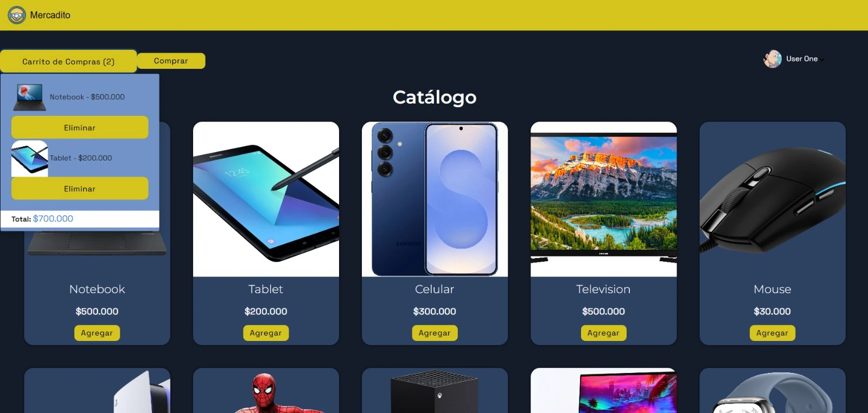
Task: Collapse the Carrito de Compras (2) dropdown
Action: pyautogui.click(x=68, y=61)
